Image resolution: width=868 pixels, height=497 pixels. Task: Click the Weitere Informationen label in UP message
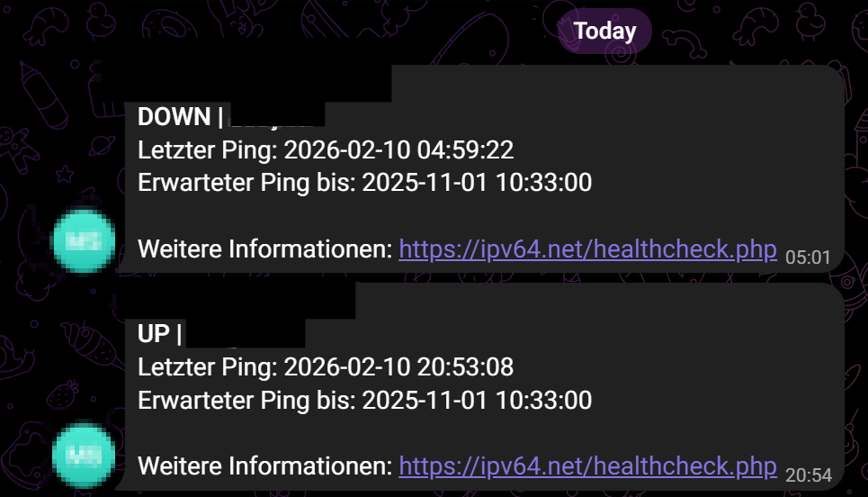pos(265,466)
